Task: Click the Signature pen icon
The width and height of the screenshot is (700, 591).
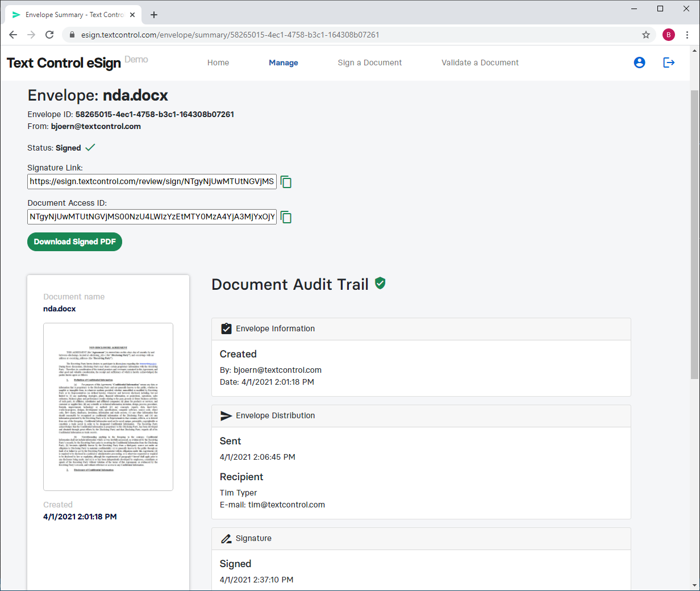Action: pos(226,538)
